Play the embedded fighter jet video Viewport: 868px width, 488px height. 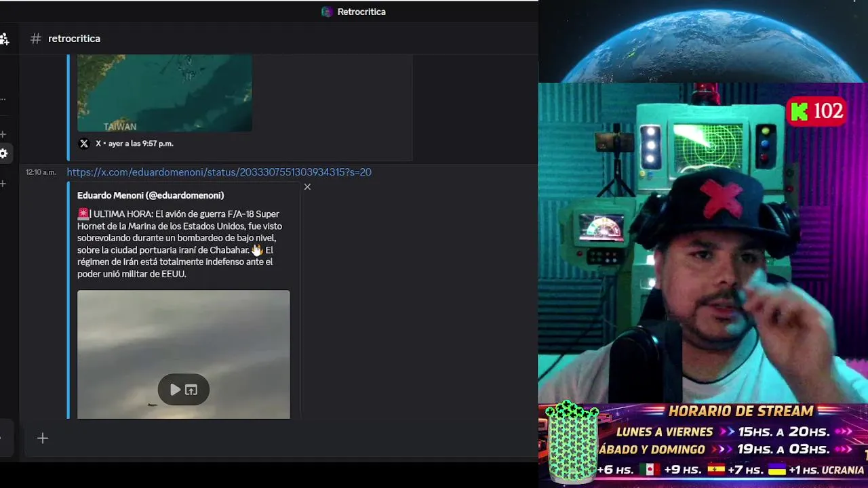(175, 390)
